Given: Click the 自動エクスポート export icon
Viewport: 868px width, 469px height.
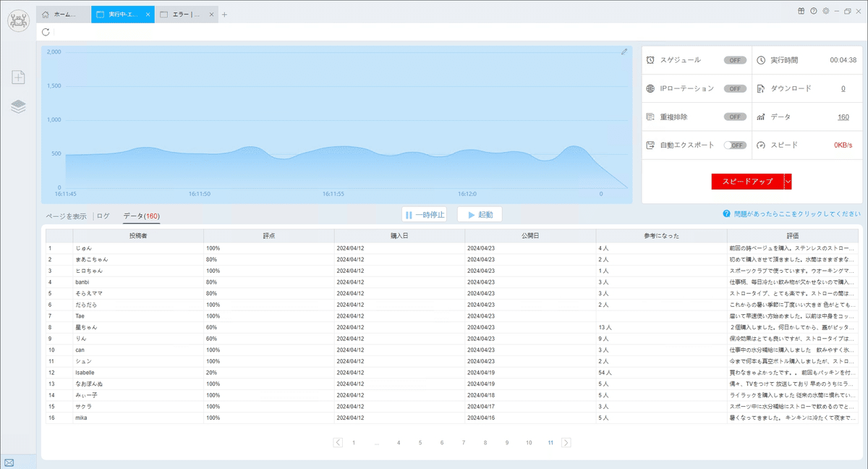Looking at the screenshot, I should point(650,145).
